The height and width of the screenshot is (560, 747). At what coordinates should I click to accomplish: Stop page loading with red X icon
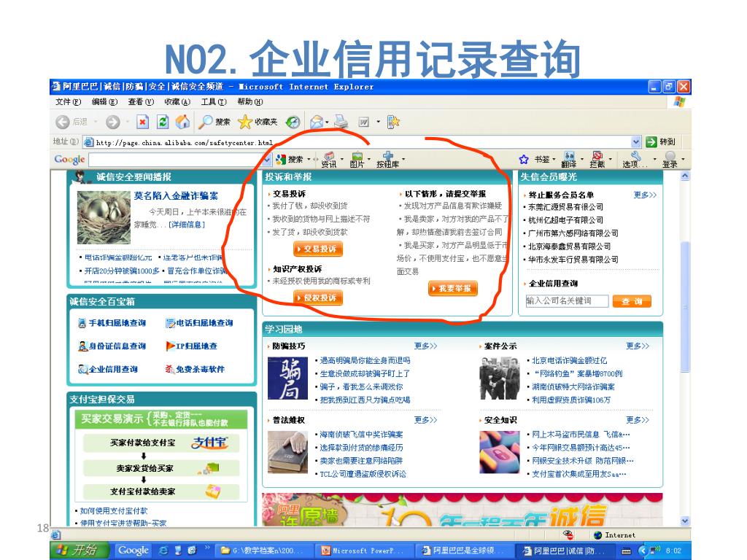142,122
